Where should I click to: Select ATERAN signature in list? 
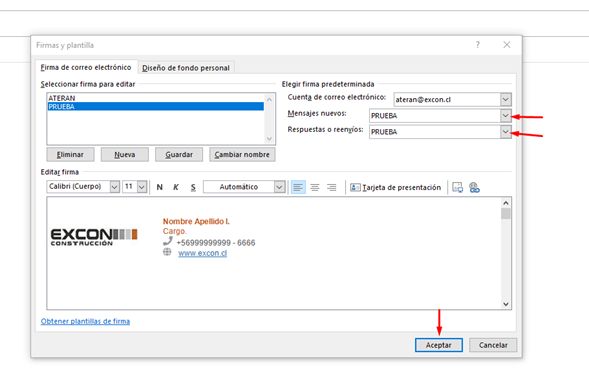156,98
